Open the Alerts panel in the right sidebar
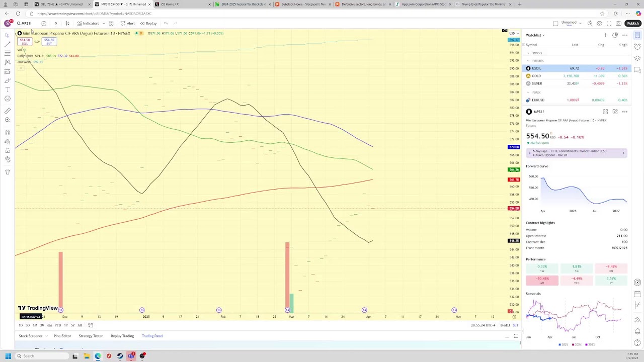 click(637, 47)
